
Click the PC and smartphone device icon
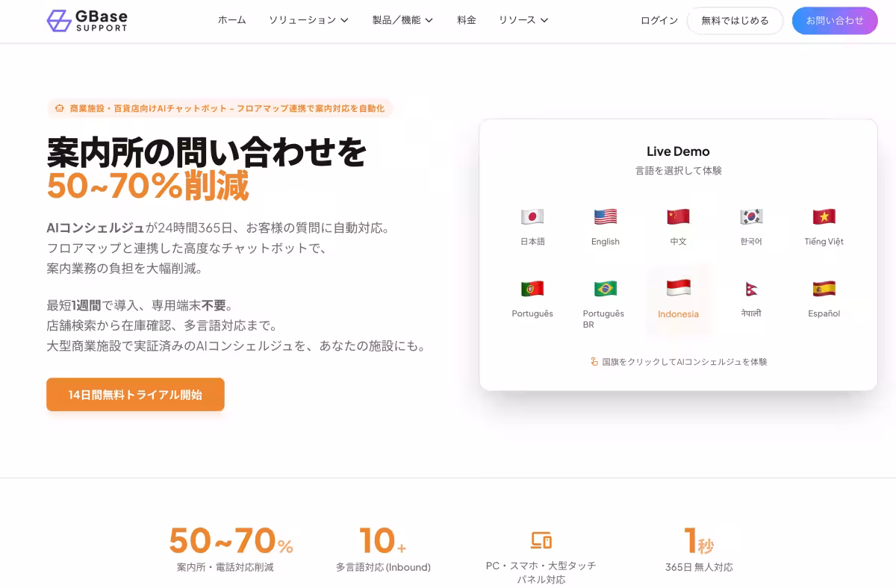[x=541, y=540]
